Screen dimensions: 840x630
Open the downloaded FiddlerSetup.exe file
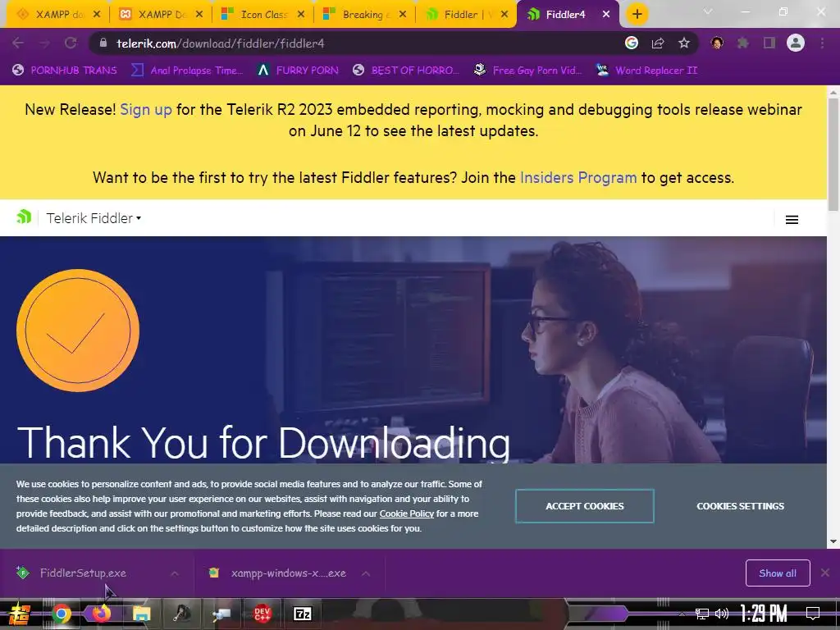(x=83, y=573)
